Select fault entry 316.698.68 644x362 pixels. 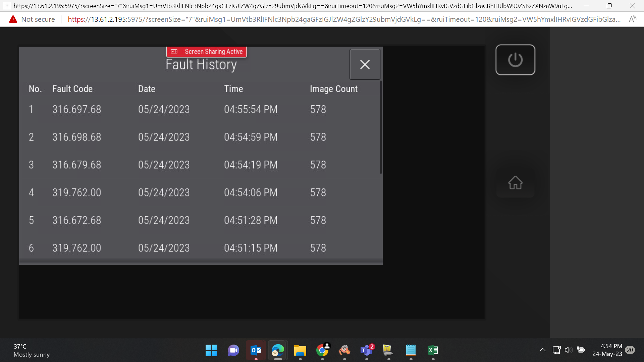(x=200, y=137)
